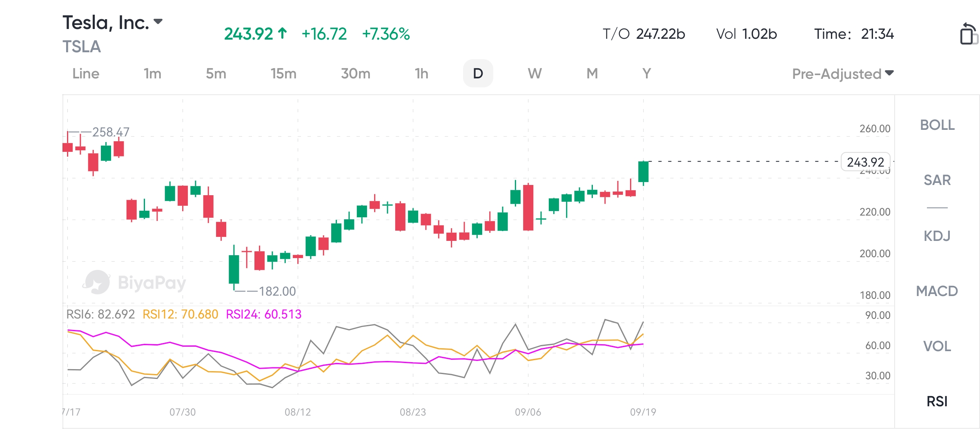Select the 5m timeframe

[216, 73]
